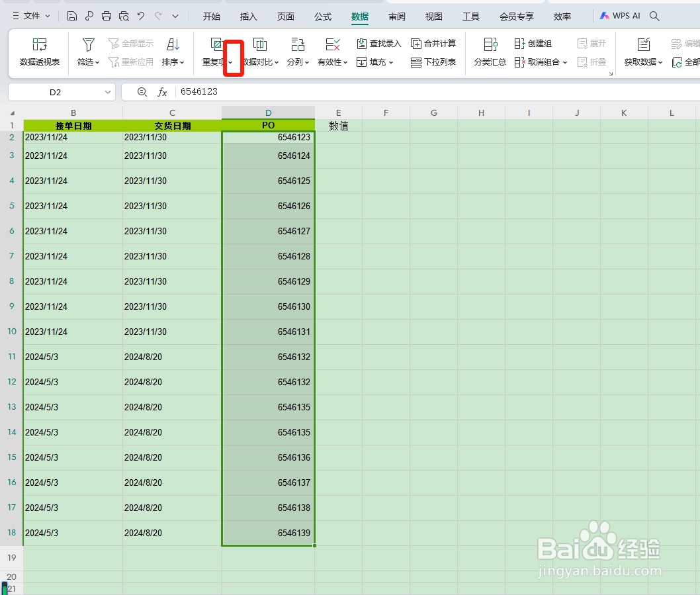Open the 审阅 review tab
This screenshot has height=595, width=700.
396,16
